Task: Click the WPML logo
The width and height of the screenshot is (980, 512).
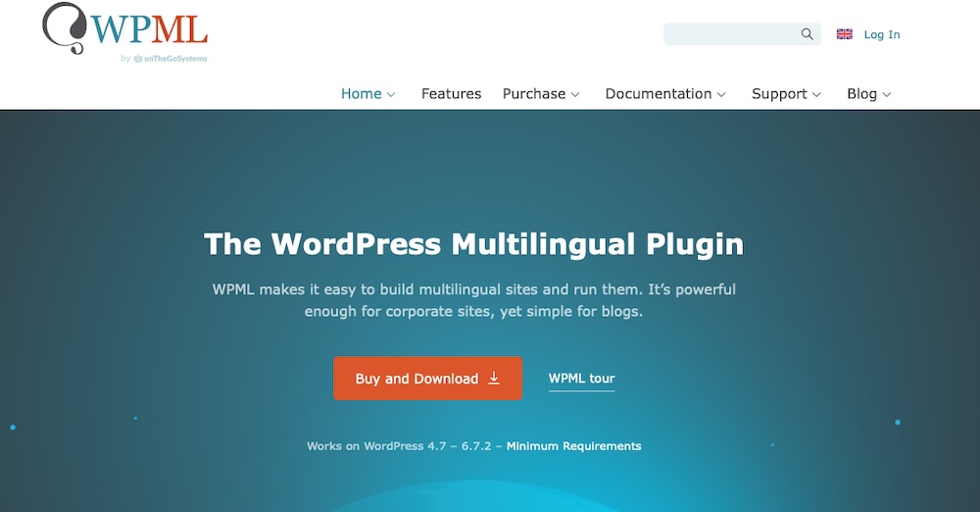Action: [x=125, y=28]
